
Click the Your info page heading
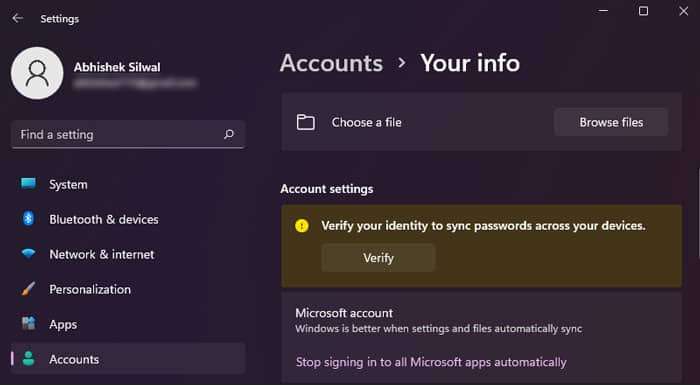(470, 63)
